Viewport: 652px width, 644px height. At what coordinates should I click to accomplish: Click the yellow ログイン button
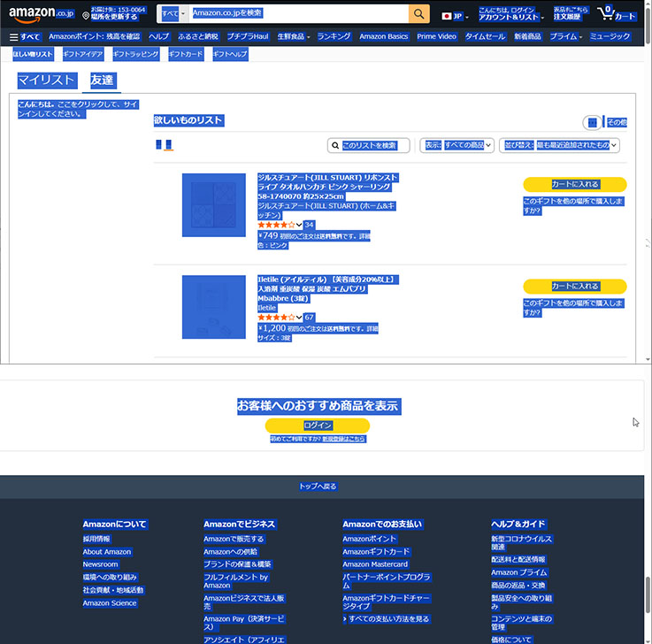point(318,425)
